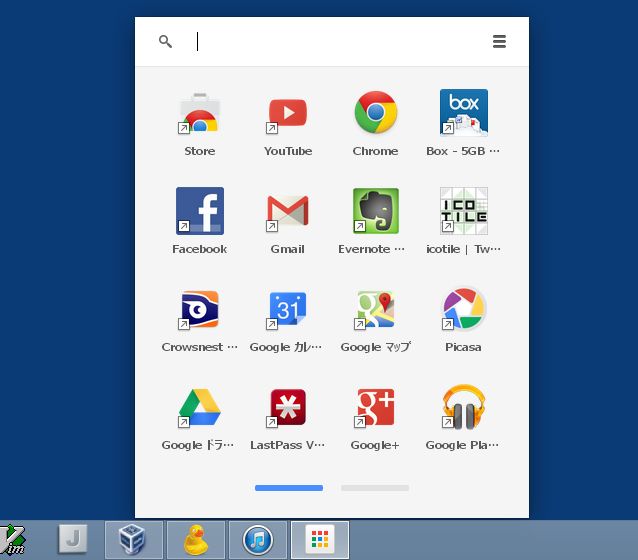Open the launcher hamburger menu
This screenshot has height=560, width=638.
499,41
